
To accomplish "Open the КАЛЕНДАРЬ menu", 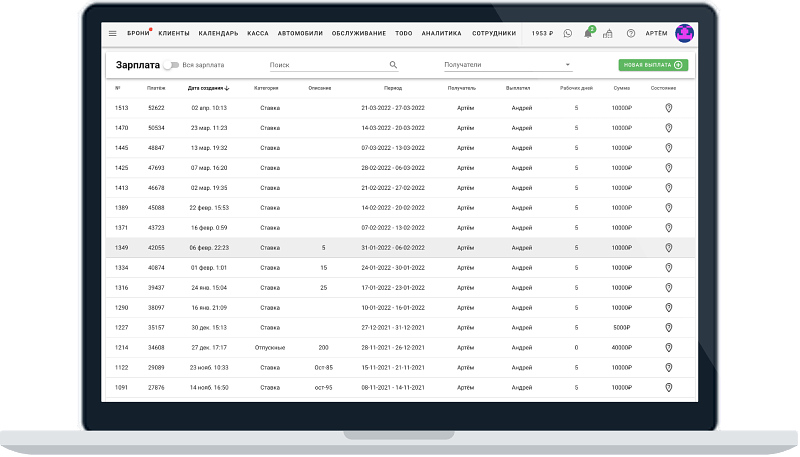I will click(x=218, y=34).
